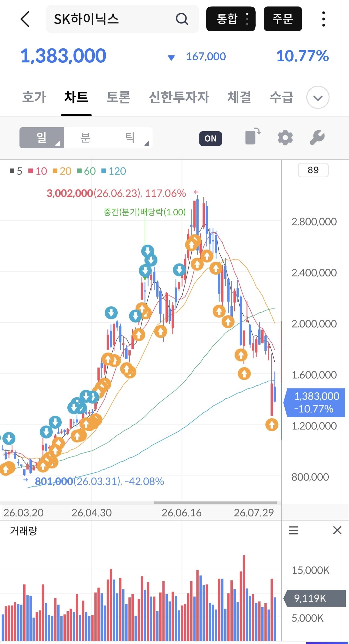Tap the 주문 order button
This screenshot has height=644, width=349.
[283, 19]
